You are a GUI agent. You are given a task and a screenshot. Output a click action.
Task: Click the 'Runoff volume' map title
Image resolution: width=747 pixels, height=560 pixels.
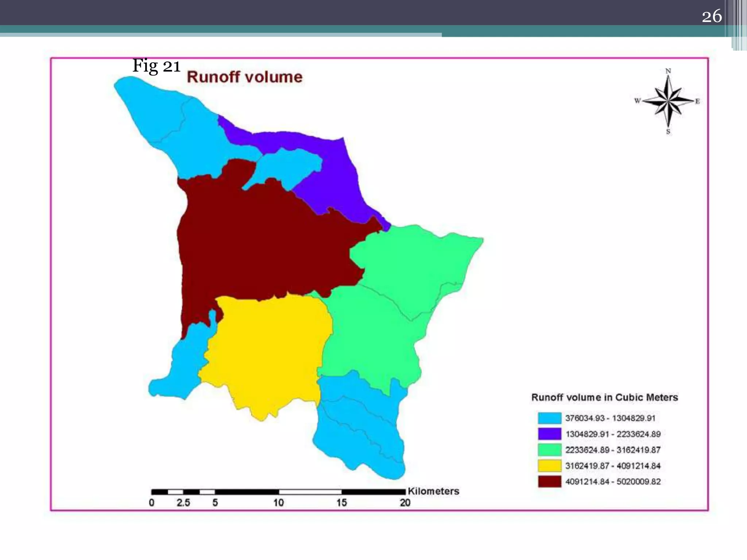(x=244, y=77)
